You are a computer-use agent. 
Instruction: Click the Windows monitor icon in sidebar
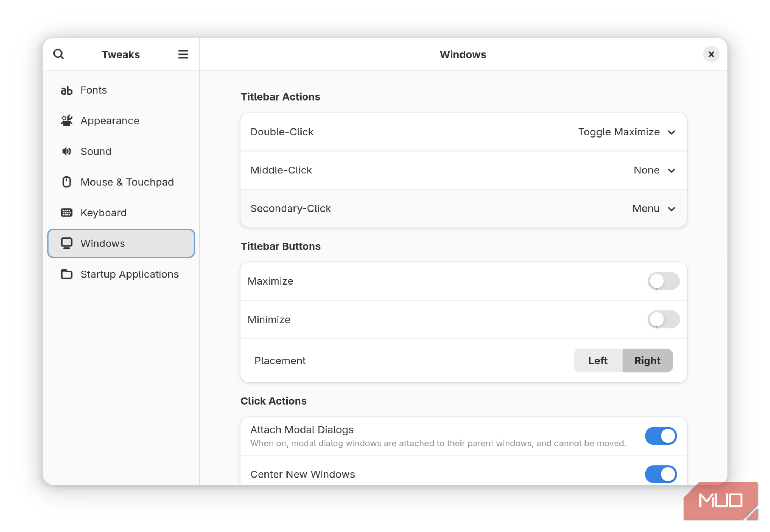click(66, 243)
